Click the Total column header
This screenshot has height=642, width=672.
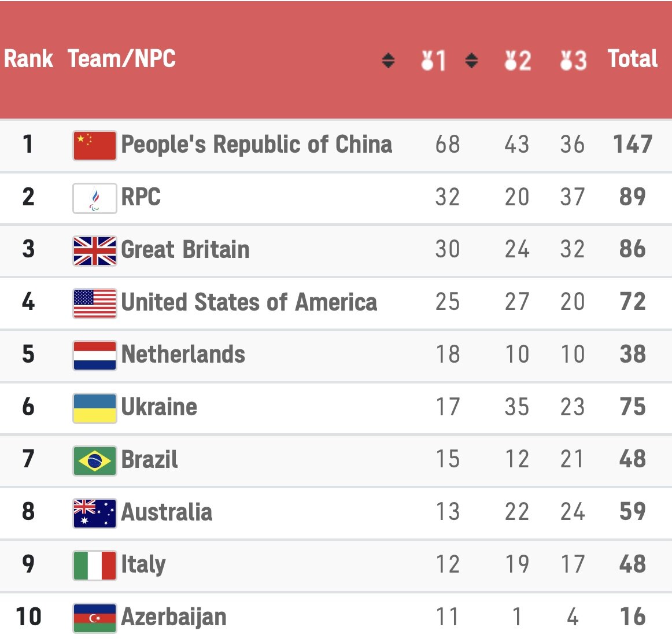point(633,59)
